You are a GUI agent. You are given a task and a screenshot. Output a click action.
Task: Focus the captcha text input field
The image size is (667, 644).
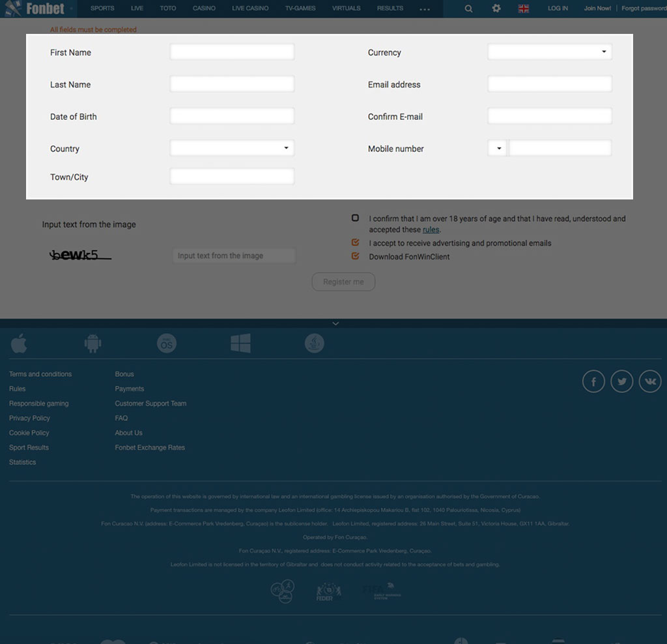coord(234,256)
